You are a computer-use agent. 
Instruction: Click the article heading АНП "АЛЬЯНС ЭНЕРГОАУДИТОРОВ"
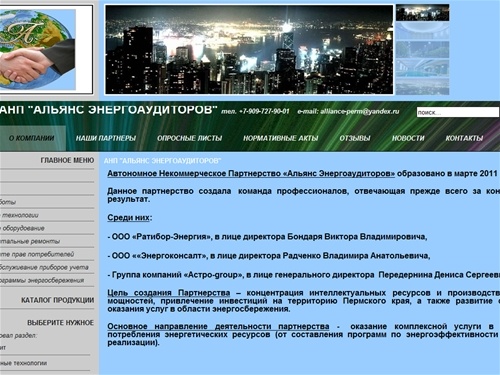[x=162, y=161]
